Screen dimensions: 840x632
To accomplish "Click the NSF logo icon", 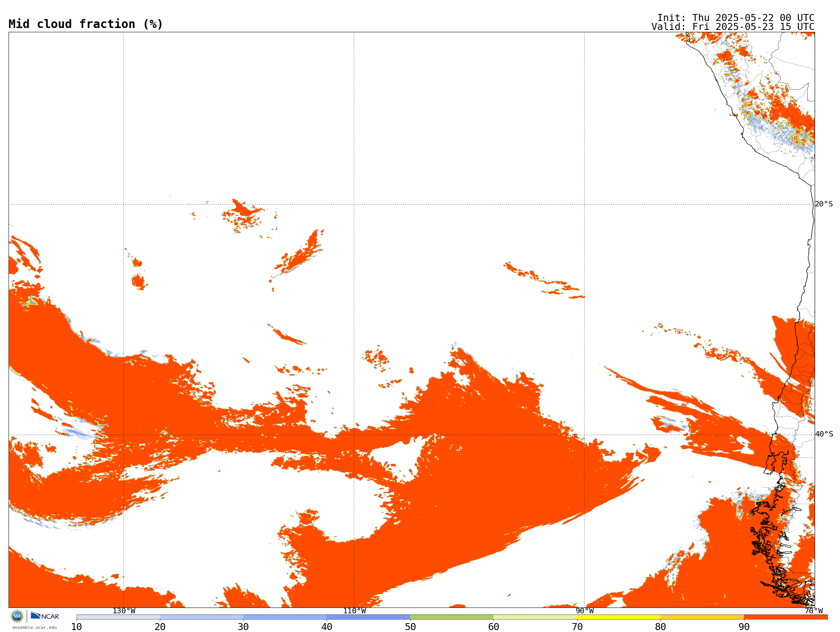I will pyautogui.click(x=17, y=616).
